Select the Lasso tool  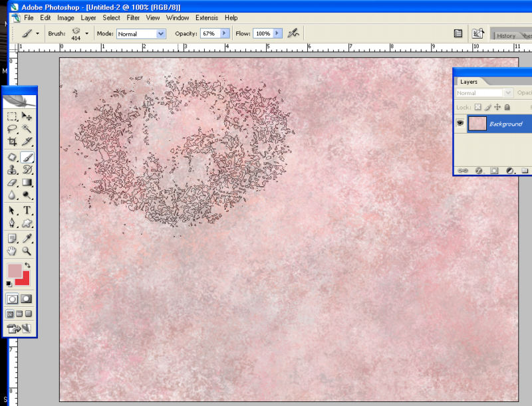click(12, 129)
